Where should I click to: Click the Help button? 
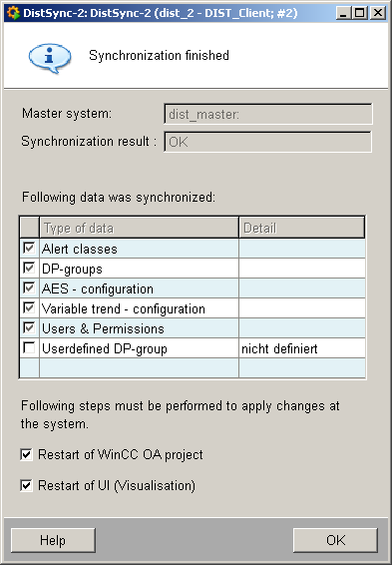53,540
